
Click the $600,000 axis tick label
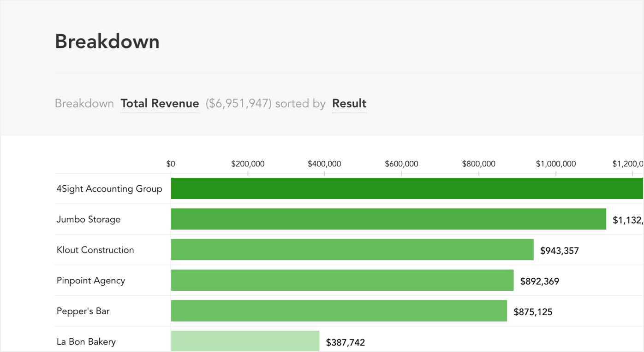point(401,164)
